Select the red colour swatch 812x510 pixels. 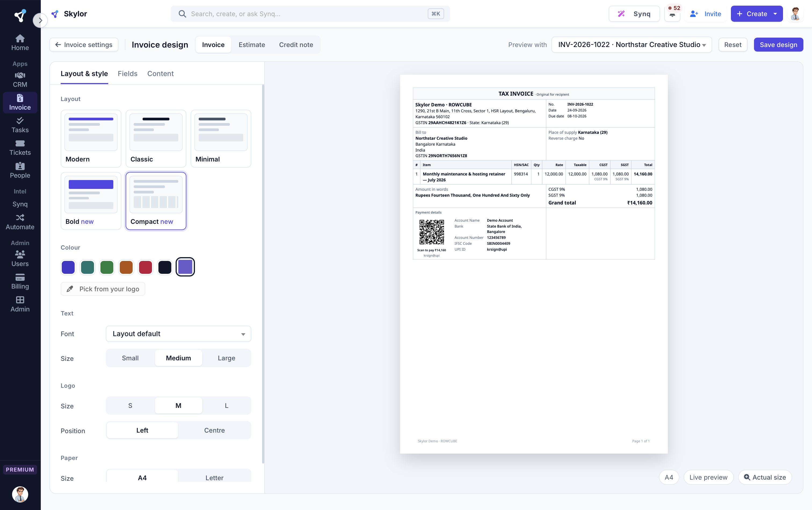[146, 267]
